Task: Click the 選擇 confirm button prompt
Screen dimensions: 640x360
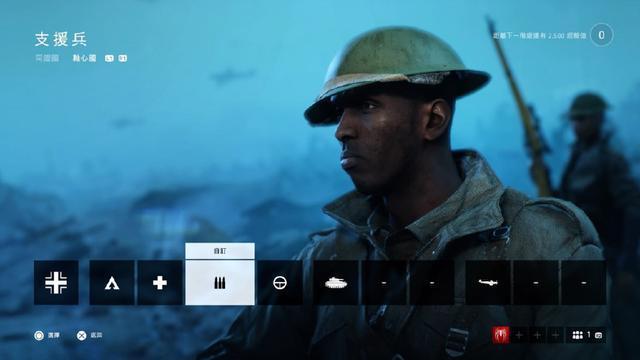Action: pos(47,336)
